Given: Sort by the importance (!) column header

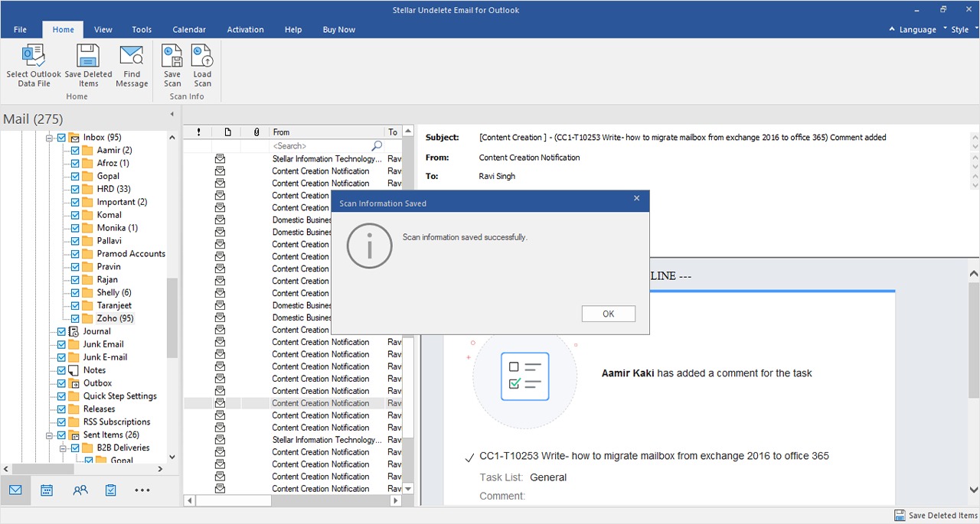Looking at the screenshot, I should coord(198,132).
